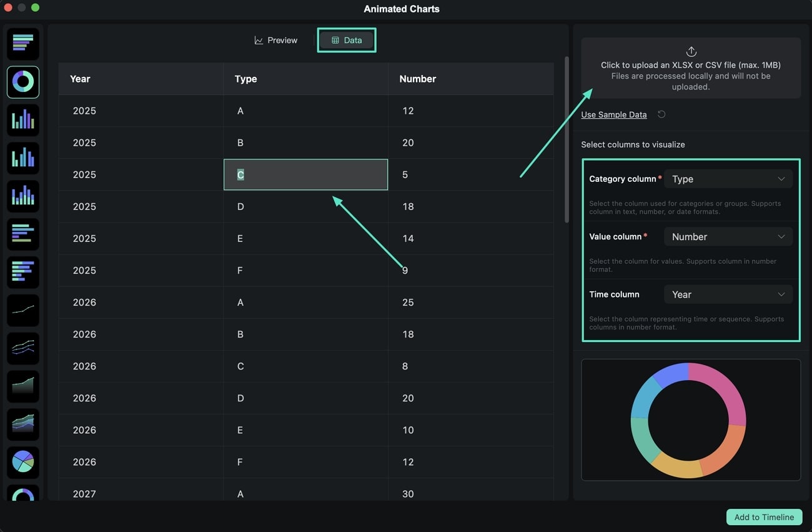Choose the first vertical column chart icon
Screen dimensions: 812x532
coord(22,120)
